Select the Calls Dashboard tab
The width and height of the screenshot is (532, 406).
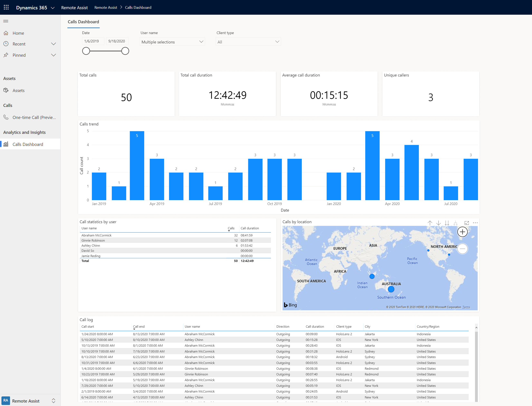coord(28,144)
